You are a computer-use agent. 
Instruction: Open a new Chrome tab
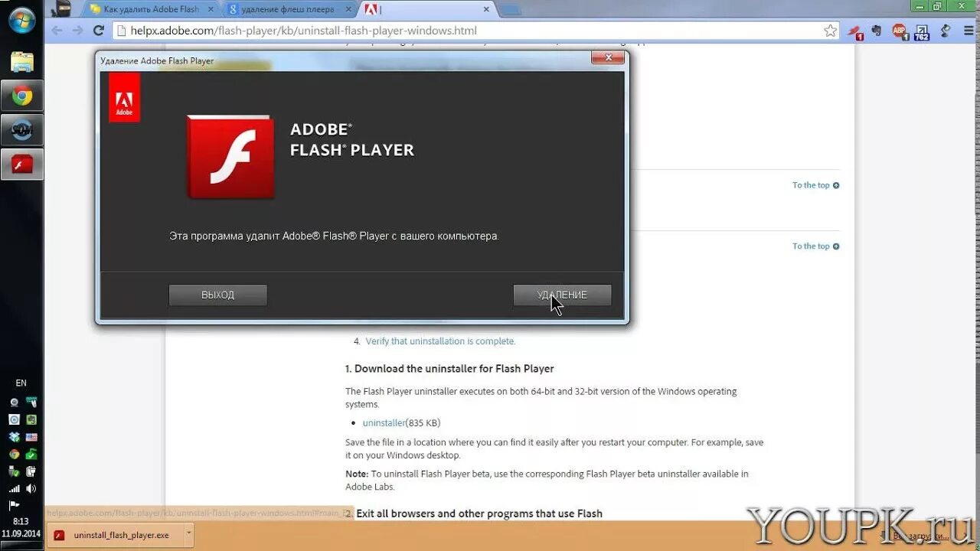pyautogui.click(x=510, y=10)
